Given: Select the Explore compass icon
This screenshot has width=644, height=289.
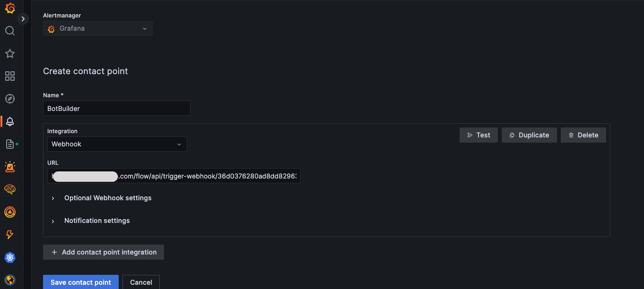Looking at the screenshot, I should [10, 99].
